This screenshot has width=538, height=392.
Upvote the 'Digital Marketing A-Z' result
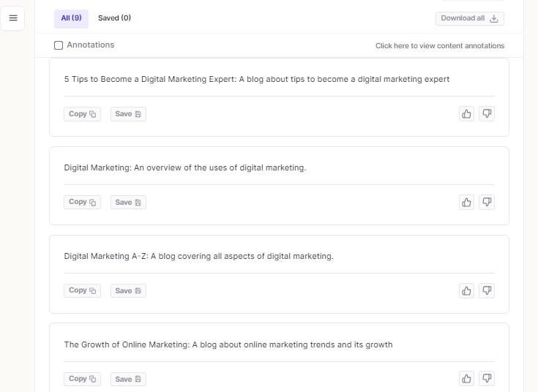point(466,291)
